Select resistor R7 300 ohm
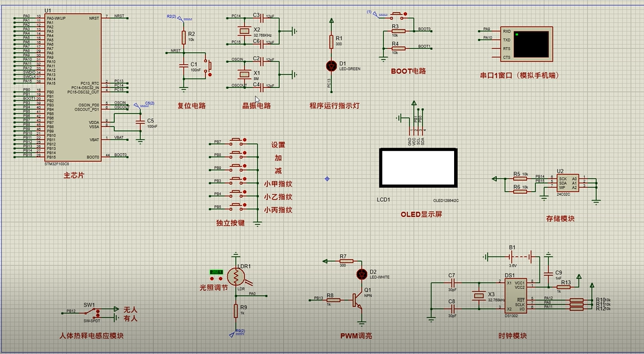 pyautogui.click(x=347, y=261)
